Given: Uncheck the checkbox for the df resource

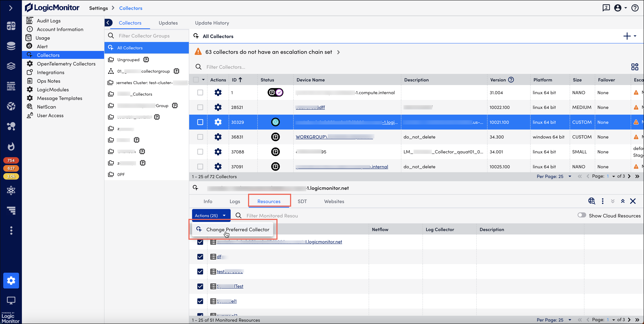Looking at the screenshot, I should pos(200,257).
